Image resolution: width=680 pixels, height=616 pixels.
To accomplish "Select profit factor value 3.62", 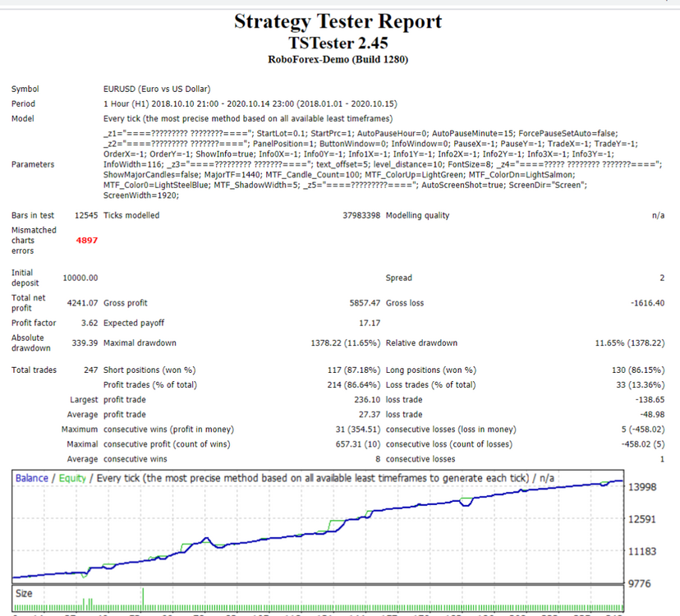I will click(90, 323).
